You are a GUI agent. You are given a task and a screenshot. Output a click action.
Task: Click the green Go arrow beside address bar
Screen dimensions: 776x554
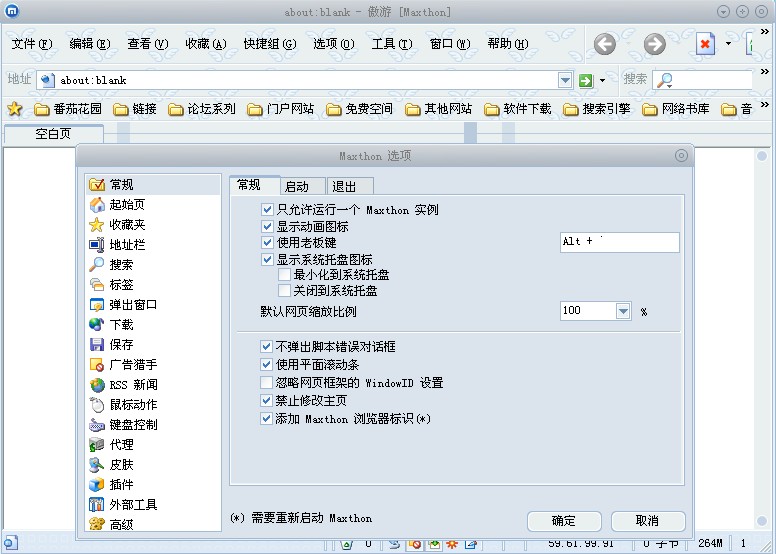point(586,80)
